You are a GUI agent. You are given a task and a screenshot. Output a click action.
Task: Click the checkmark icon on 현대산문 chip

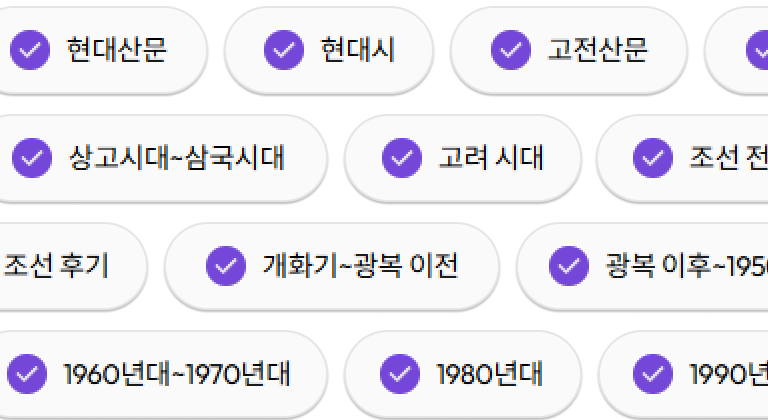click(29, 49)
